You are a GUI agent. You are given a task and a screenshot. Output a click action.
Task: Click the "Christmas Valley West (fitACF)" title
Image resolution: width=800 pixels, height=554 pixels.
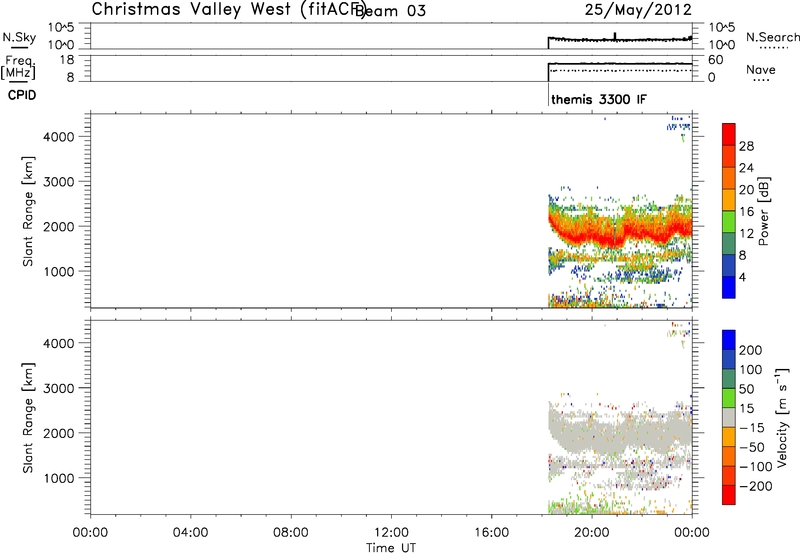[228, 10]
